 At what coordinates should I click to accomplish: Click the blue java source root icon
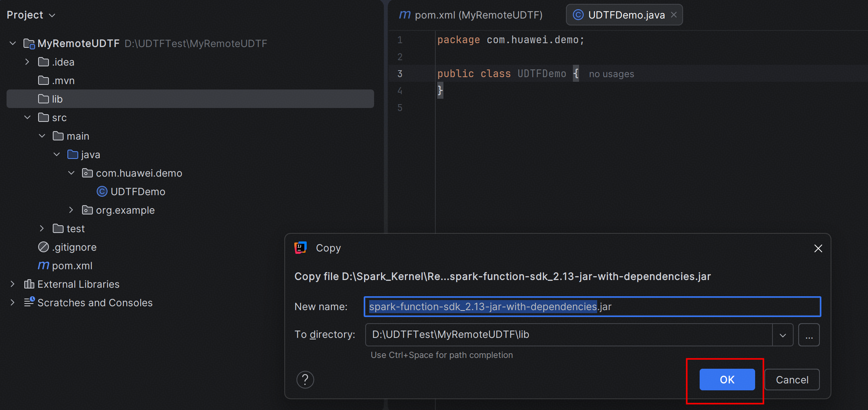(x=73, y=154)
